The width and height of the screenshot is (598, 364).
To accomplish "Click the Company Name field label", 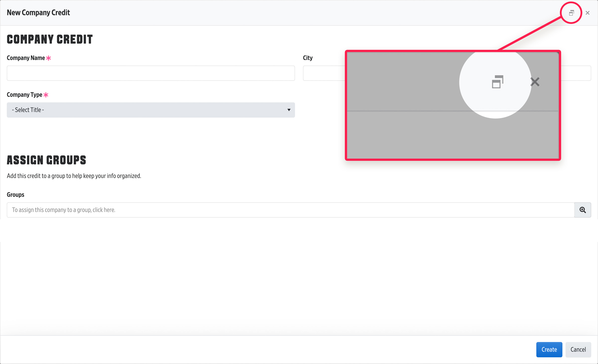I will point(26,58).
